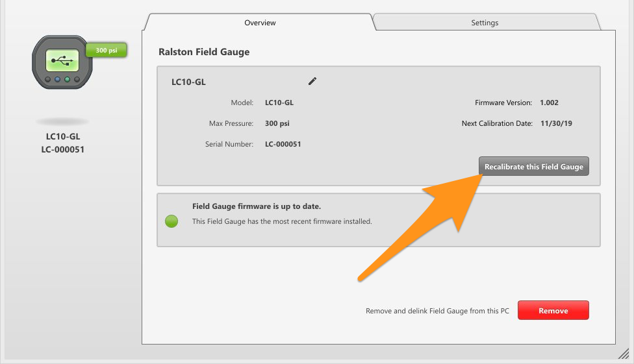The width and height of the screenshot is (634, 364).
Task: Click the pencil edit name icon
Action: tap(312, 81)
